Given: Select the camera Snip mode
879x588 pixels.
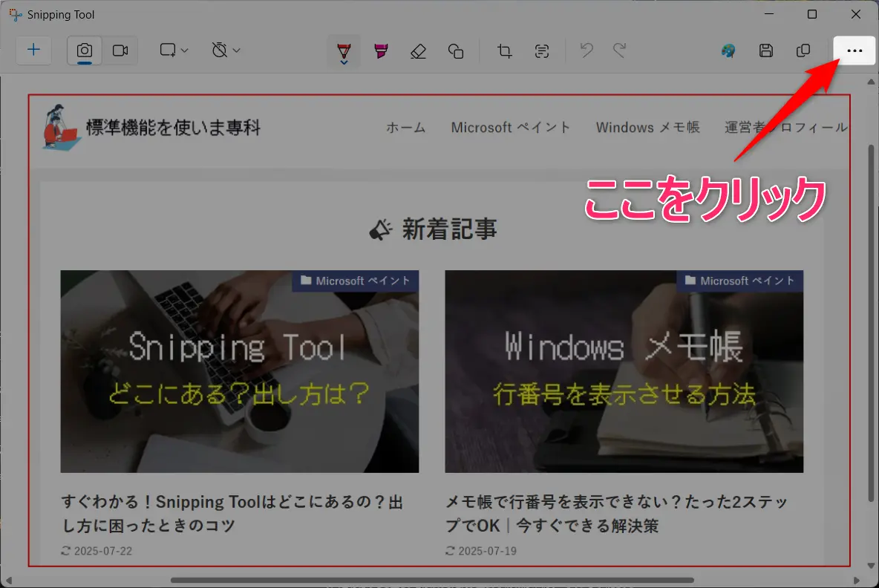Looking at the screenshot, I should (85, 50).
